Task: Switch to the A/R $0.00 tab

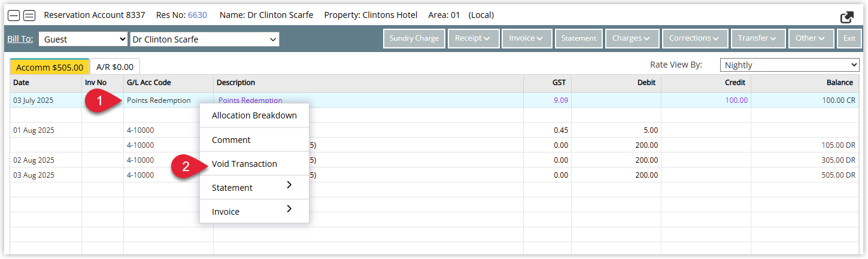Action: click(115, 68)
